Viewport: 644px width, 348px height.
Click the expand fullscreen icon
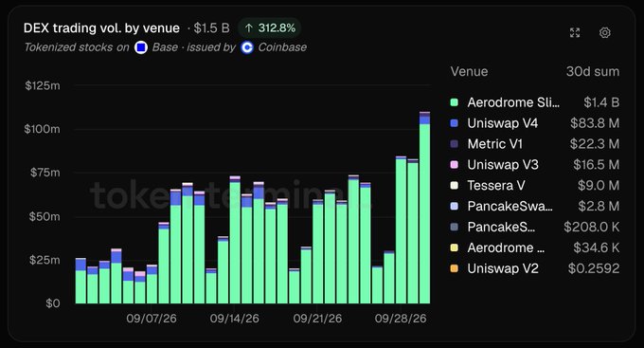(575, 32)
